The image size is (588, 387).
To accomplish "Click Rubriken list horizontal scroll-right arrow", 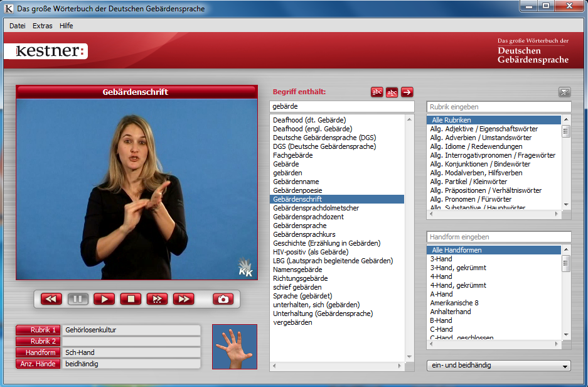I will click(557, 214).
